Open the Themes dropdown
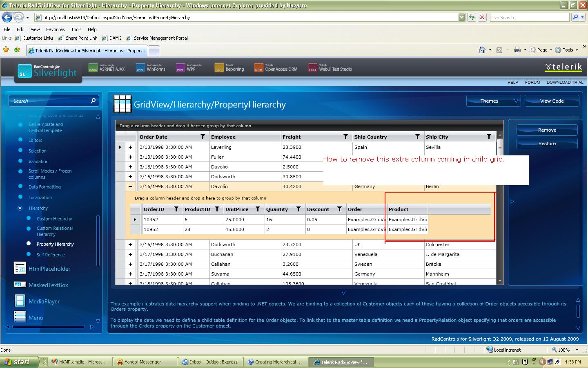The height and width of the screenshot is (368, 588). tap(494, 101)
